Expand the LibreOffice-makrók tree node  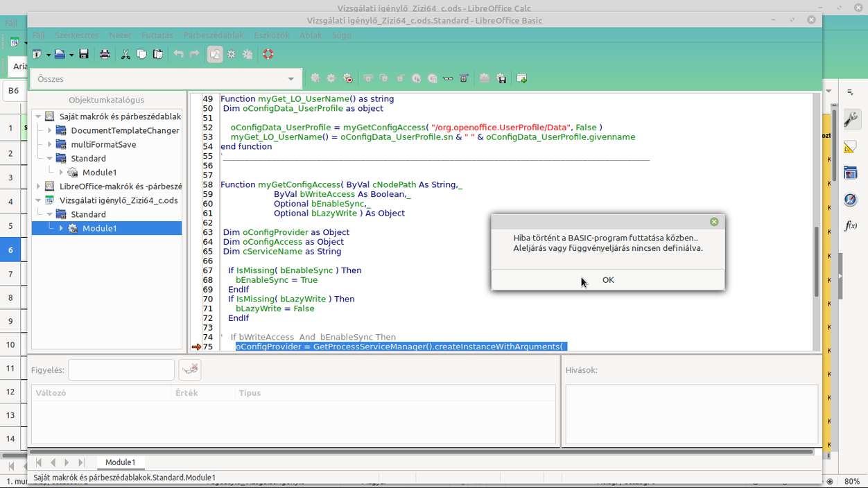[38, 186]
